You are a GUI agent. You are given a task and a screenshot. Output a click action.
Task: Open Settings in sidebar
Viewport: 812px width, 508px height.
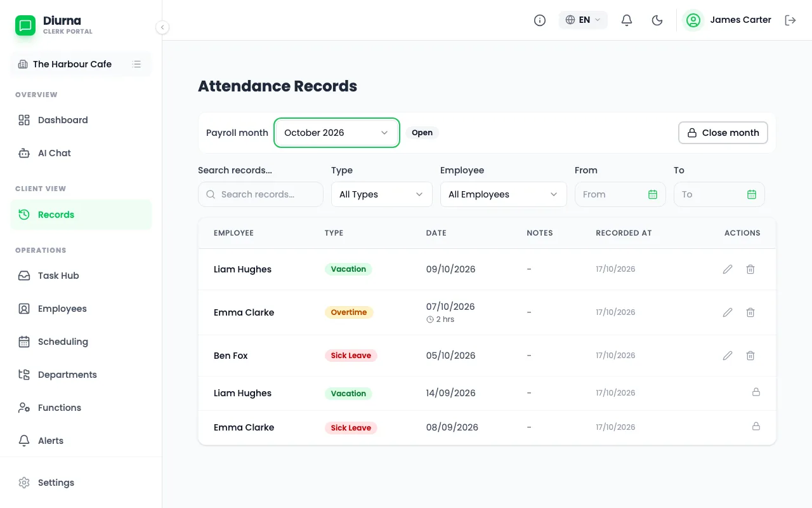tap(81, 483)
